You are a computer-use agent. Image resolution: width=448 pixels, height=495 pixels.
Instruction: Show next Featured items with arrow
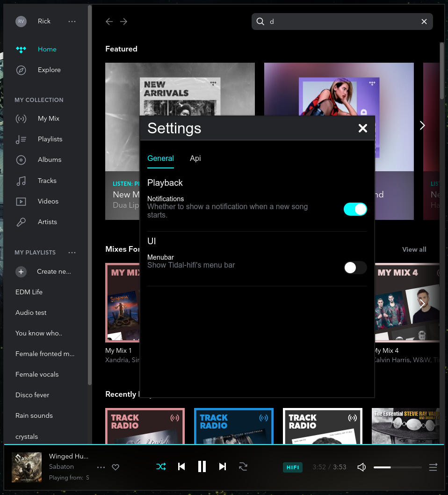click(422, 125)
